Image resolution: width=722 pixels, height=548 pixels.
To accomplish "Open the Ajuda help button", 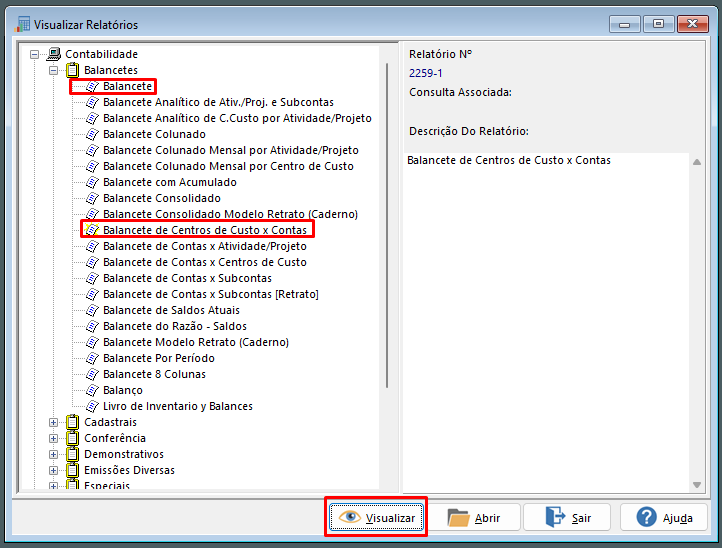I will click(x=664, y=518).
